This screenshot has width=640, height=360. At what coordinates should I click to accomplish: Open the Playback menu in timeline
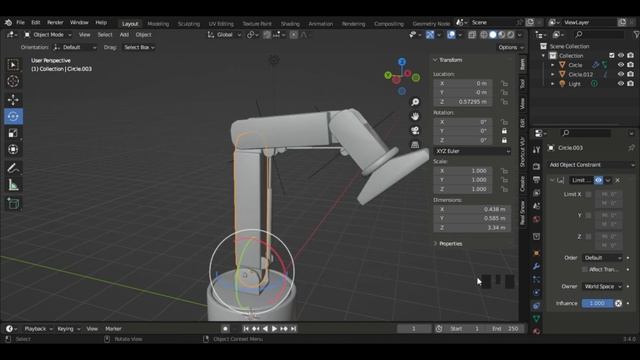pos(38,329)
